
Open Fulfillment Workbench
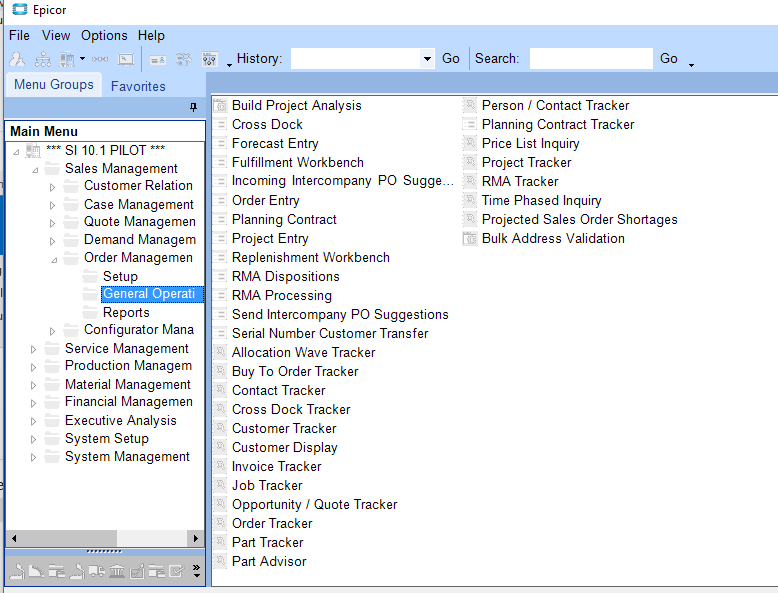point(298,162)
